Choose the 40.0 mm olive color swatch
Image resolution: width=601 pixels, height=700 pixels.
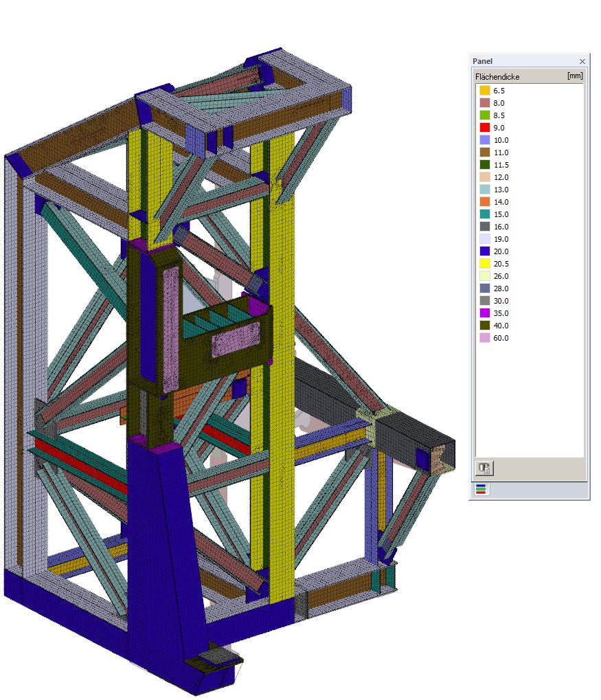(x=485, y=326)
